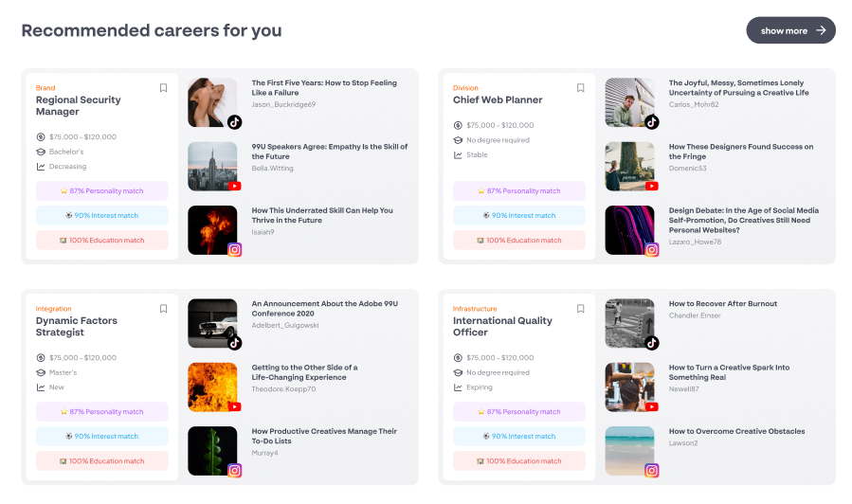The width and height of the screenshot is (852, 504).
Task: Click 90% Interest match on Regional Security Manager
Action: 102,216
